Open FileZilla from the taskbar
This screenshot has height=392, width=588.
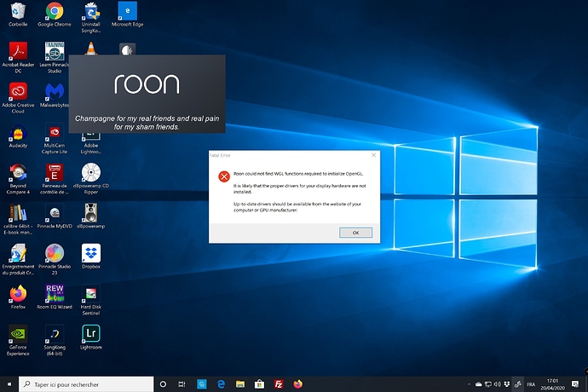coord(279,384)
